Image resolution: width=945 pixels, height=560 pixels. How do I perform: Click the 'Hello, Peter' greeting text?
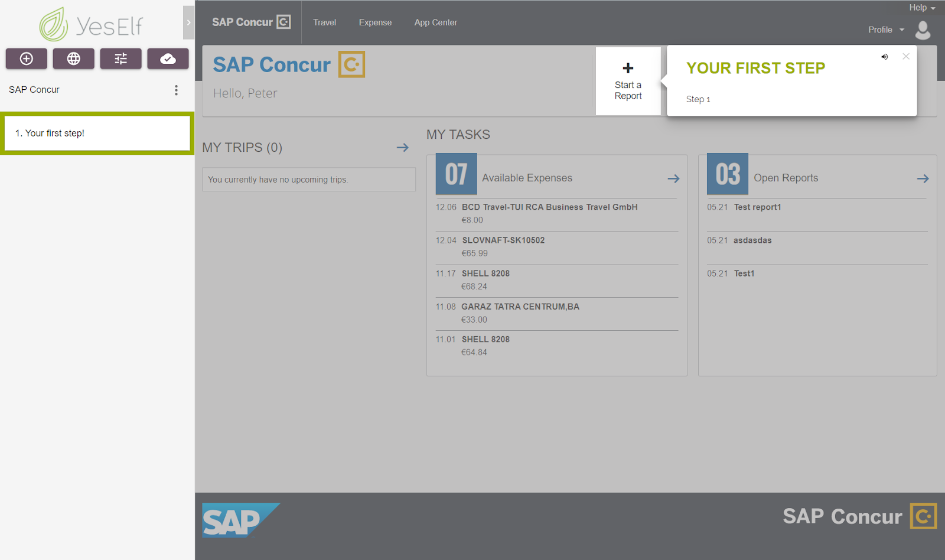click(245, 93)
